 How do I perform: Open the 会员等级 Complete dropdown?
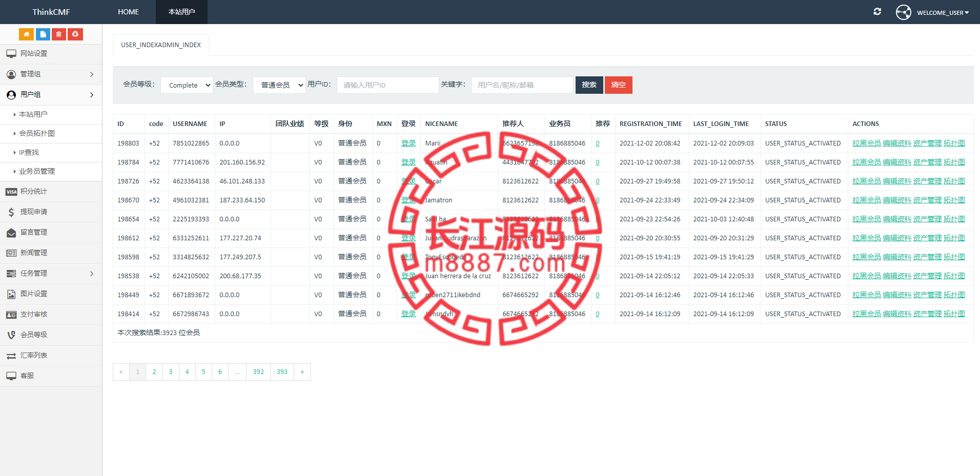[x=187, y=85]
